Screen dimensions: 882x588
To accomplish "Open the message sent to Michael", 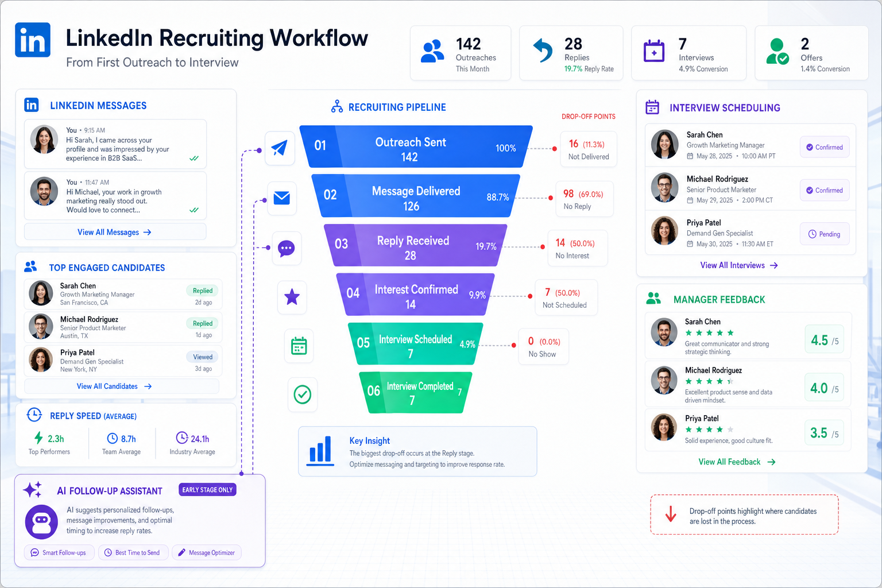I will (115, 196).
